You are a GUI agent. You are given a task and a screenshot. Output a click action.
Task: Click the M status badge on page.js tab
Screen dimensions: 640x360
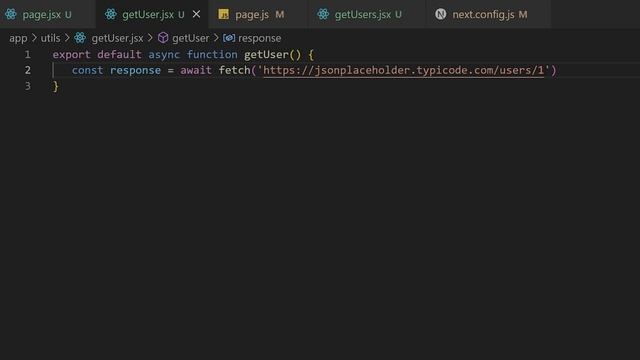click(x=280, y=15)
